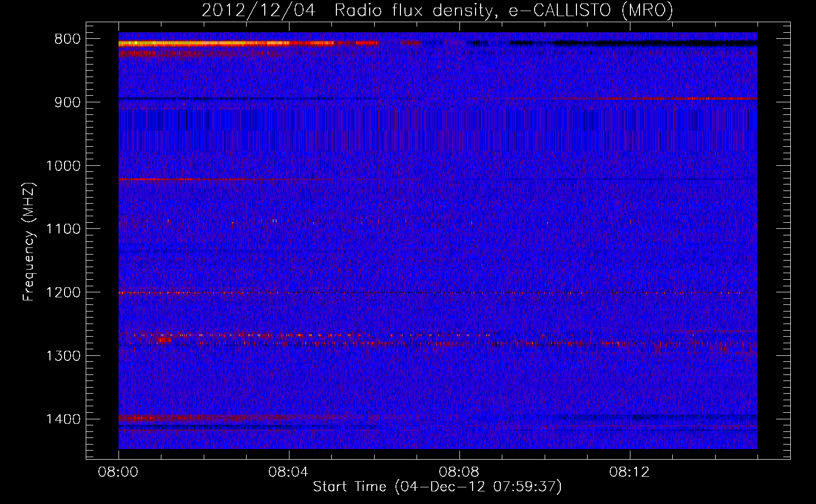This screenshot has width=816, height=504.
Task: Click the 1400 frequency tick label
Action: tap(63, 419)
